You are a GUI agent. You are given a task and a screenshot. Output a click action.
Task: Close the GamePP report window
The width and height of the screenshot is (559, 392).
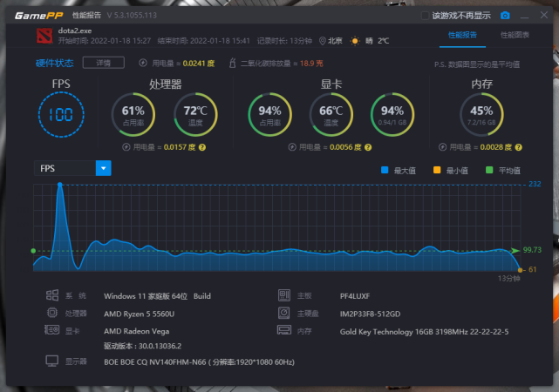tap(543, 15)
